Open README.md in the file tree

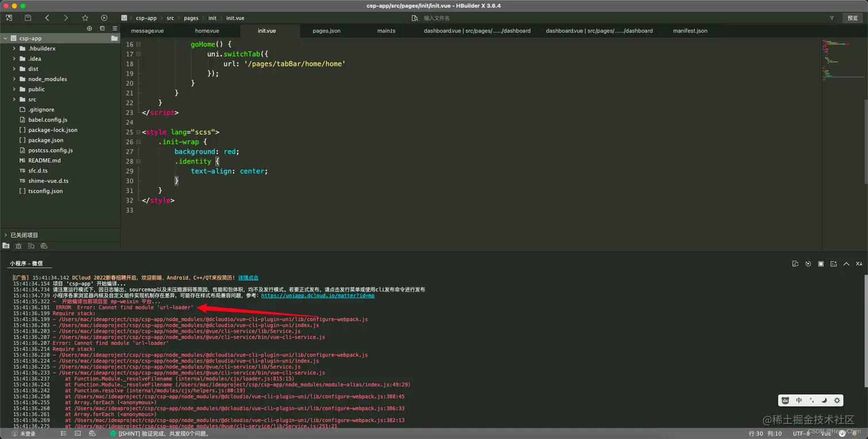click(x=44, y=160)
